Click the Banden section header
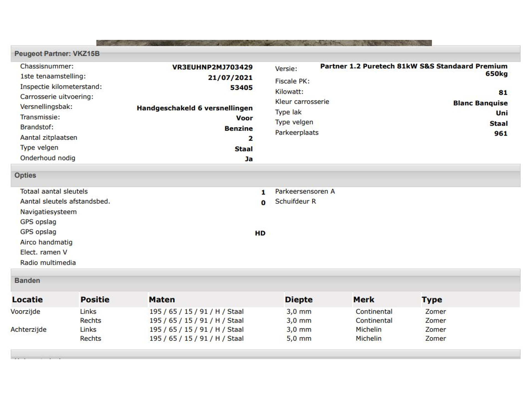The width and height of the screenshot is (532, 399). 27,280
